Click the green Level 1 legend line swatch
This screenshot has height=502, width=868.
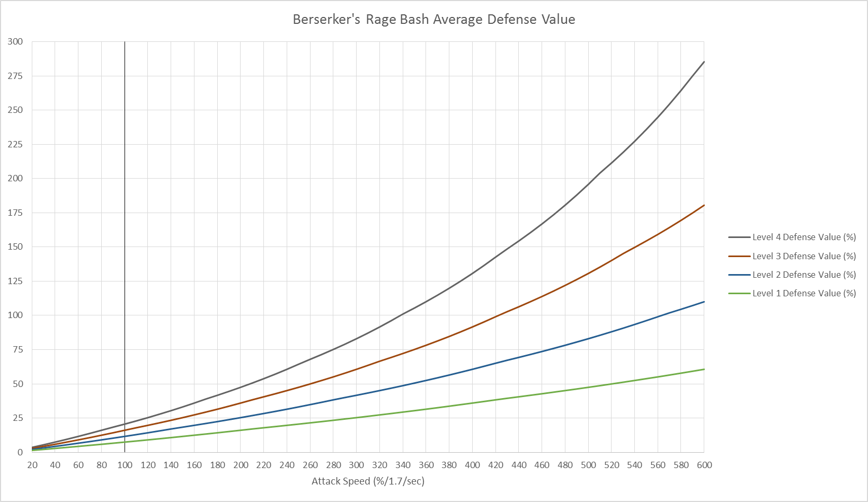[739, 293]
